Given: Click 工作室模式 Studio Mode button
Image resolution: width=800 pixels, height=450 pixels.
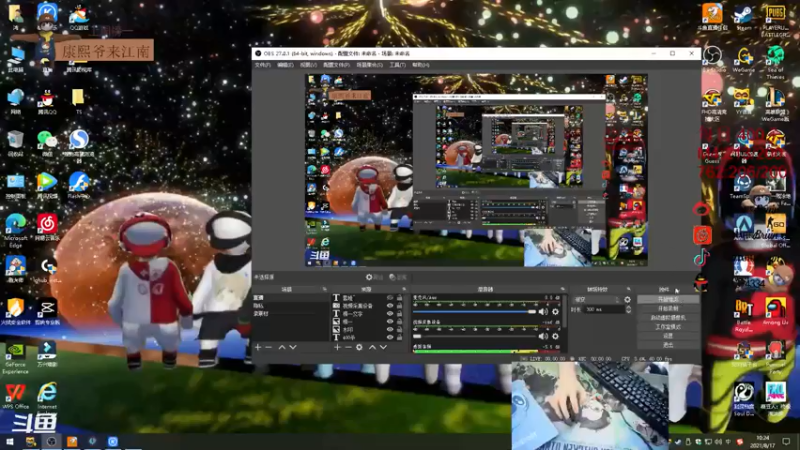Looking at the screenshot, I should (x=668, y=327).
